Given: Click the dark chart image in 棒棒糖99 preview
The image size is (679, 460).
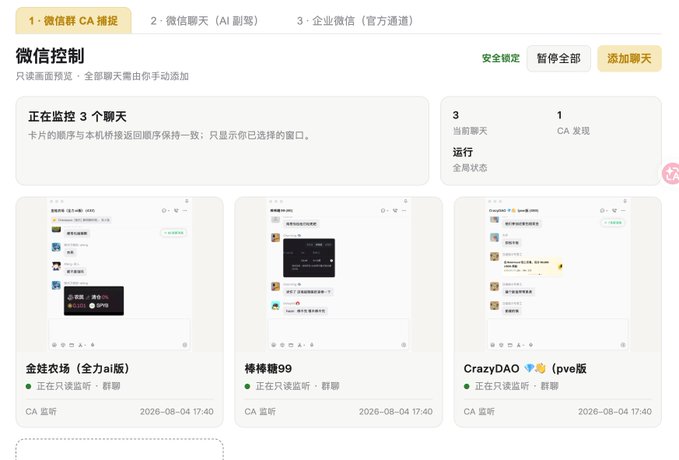Looking at the screenshot, I should [x=309, y=258].
